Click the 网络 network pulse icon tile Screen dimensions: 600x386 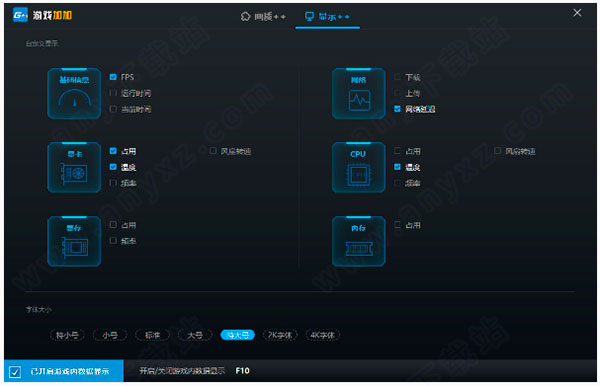[359, 93]
